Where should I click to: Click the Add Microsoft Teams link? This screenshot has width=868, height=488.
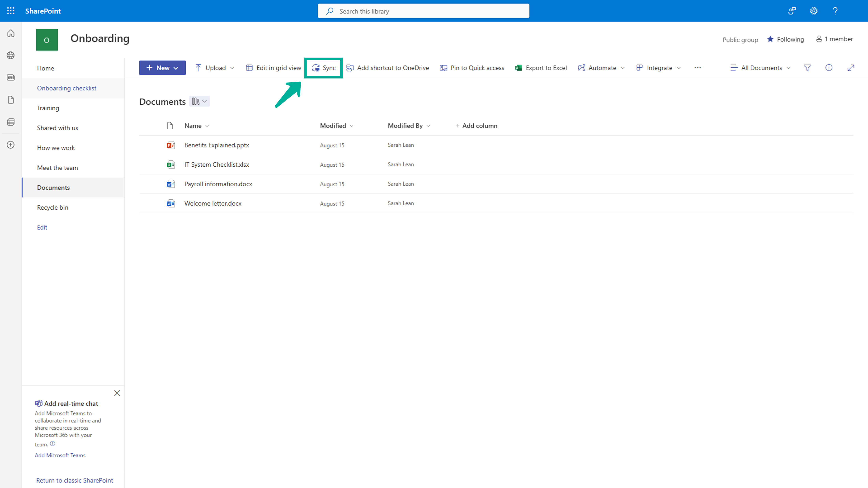[60, 455]
